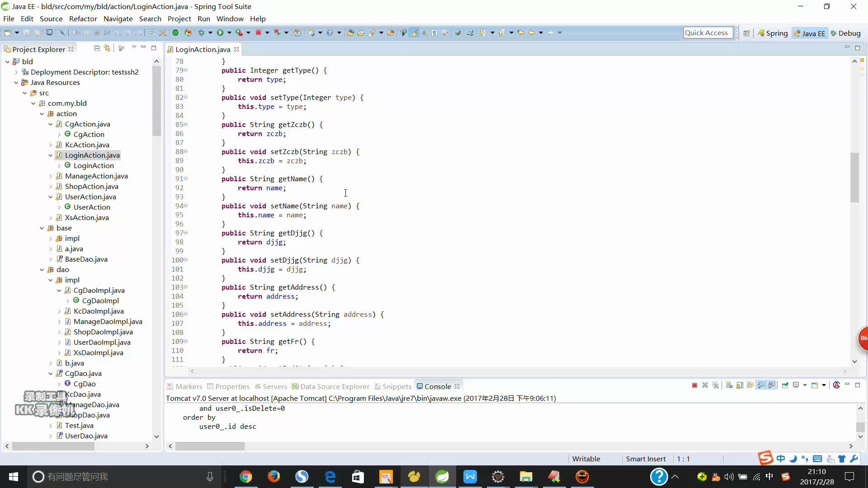Open the Java Search dialog from the toolbar

coord(374,33)
